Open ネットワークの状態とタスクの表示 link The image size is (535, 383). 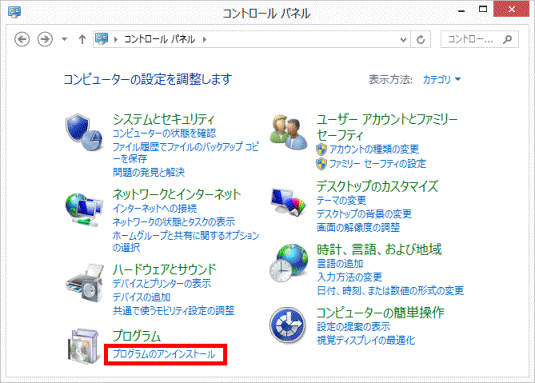(x=174, y=222)
